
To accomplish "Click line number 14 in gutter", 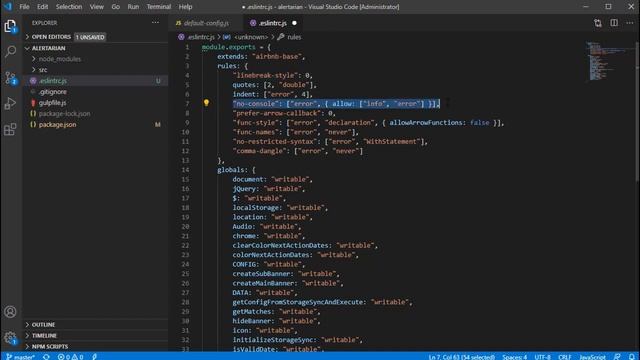I will [x=185, y=170].
